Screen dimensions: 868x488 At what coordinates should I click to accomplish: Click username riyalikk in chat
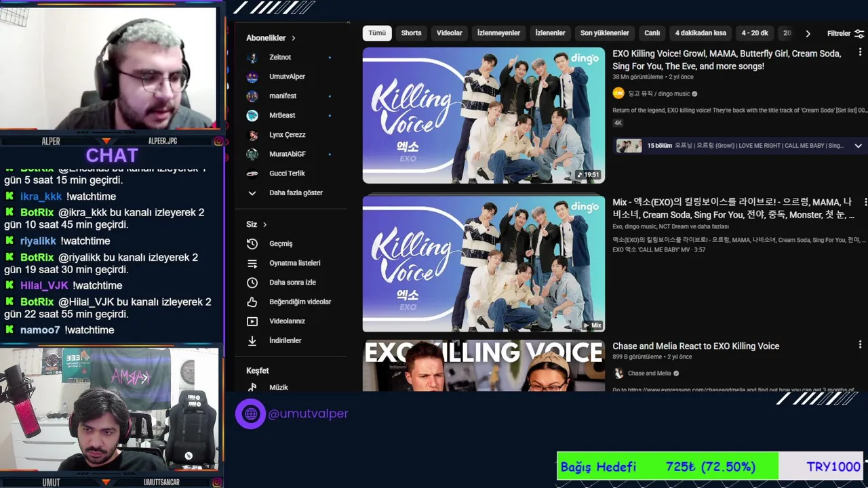point(38,241)
